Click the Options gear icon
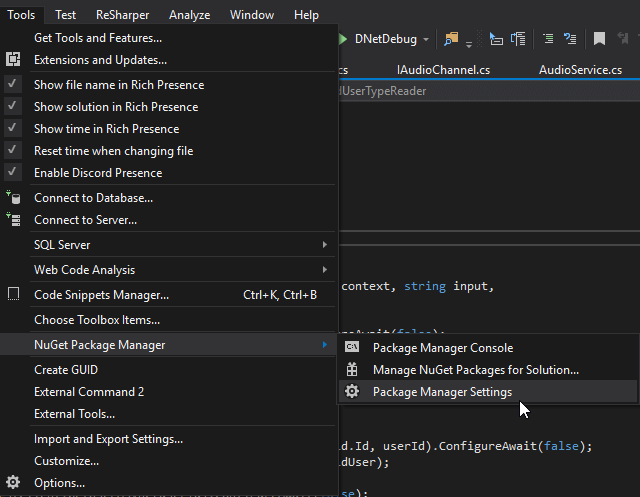The image size is (640, 497). coord(13,483)
